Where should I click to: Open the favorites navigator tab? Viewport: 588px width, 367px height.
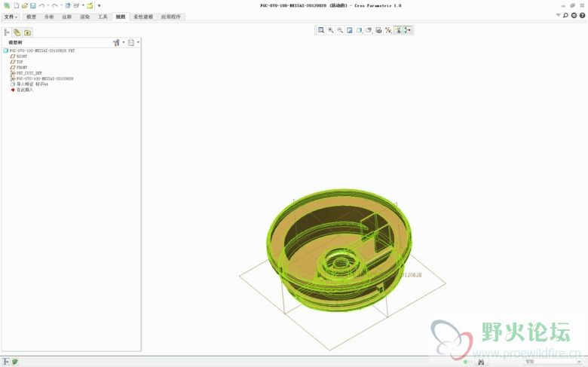27,32
